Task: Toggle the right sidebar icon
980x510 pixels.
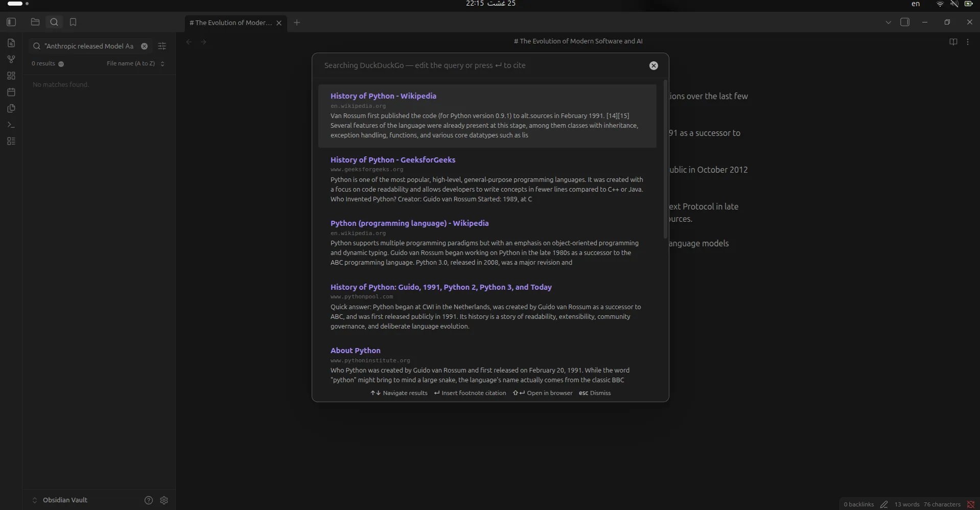Action: pyautogui.click(x=905, y=22)
